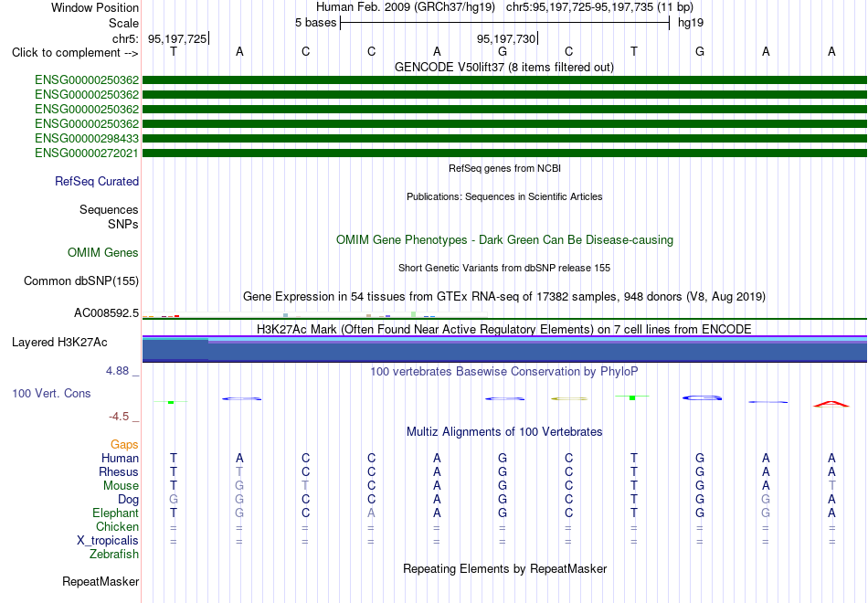Click the -4.5 PhyloP minimum value
This screenshot has height=603, width=868.
(x=119, y=417)
